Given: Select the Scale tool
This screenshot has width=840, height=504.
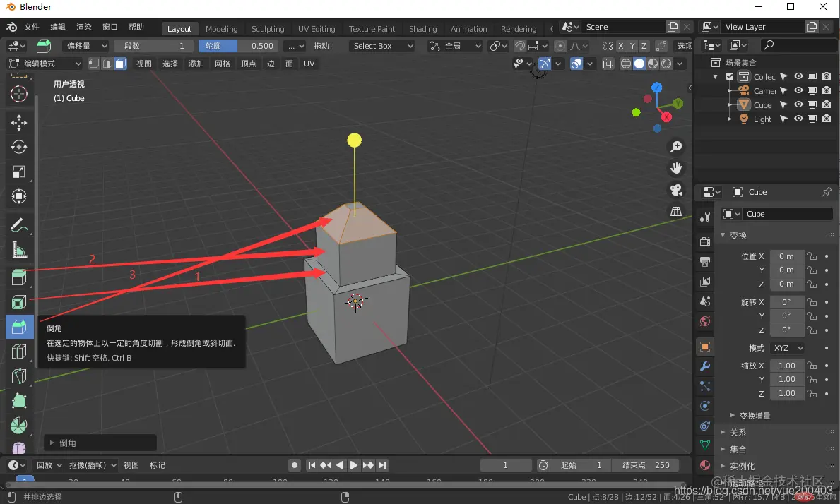Looking at the screenshot, I should (19, 172).
